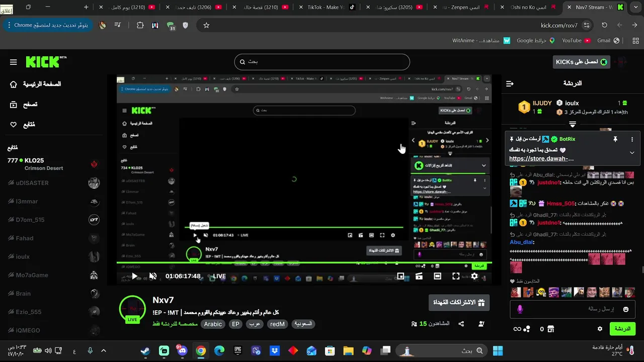Select the Arabic tag
The image size is (644, 362).
[x=213, y=324]
